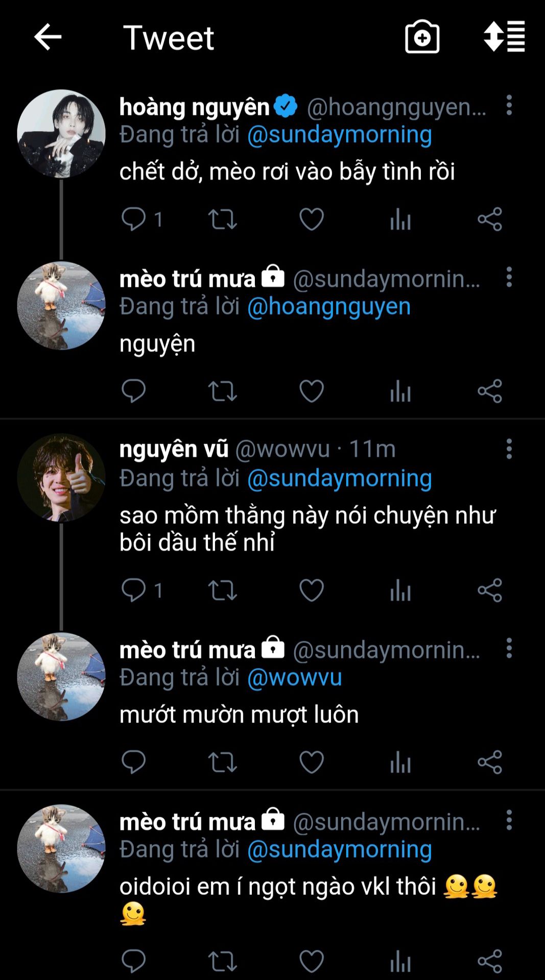Open hoàng nguyên's profile picture

61,134
